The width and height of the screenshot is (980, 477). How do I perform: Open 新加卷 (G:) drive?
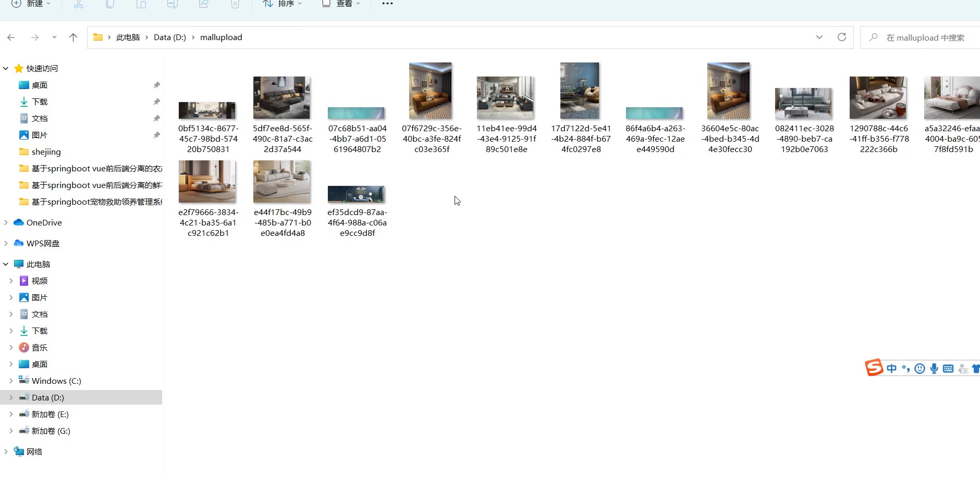click(51, 431)
